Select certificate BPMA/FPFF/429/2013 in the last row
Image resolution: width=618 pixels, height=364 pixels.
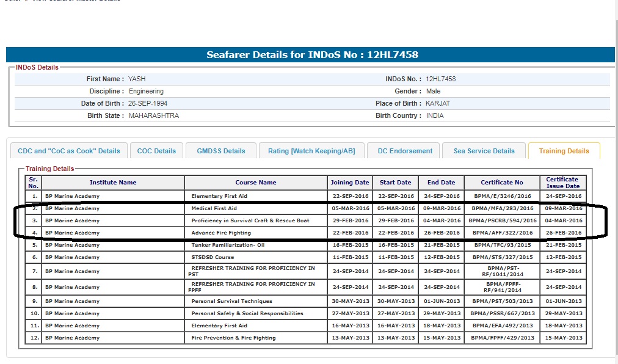click(x=501, y=338)
